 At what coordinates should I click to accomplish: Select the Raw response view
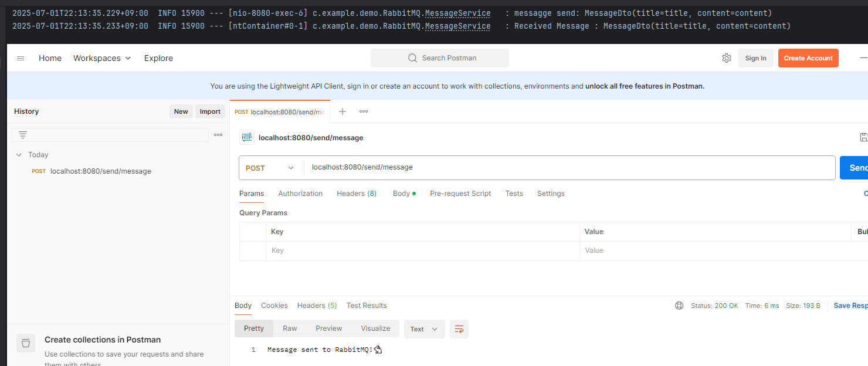pyautogui.click(x=290, y=328)
